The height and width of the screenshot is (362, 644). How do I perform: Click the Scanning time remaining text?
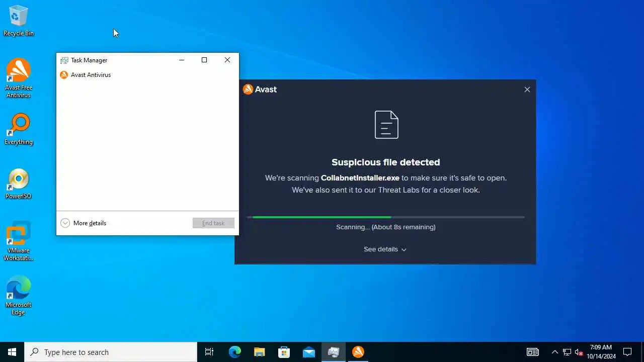tap(386, 227)
